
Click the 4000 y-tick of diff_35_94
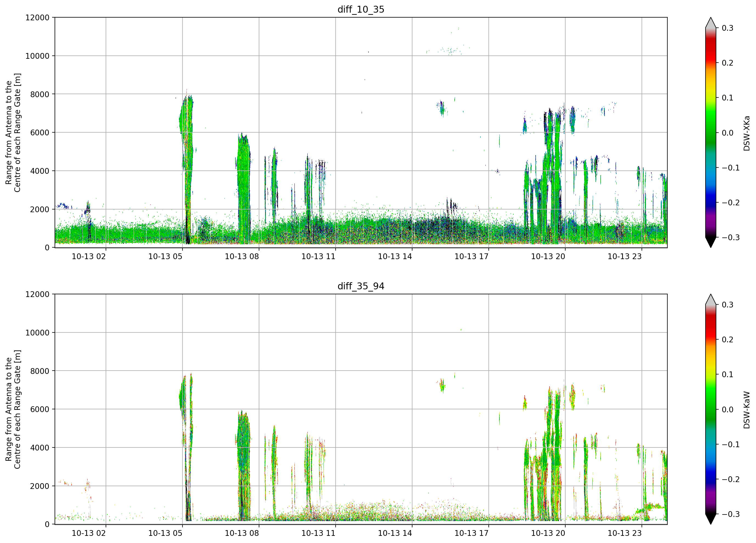(x=40, y=448)
